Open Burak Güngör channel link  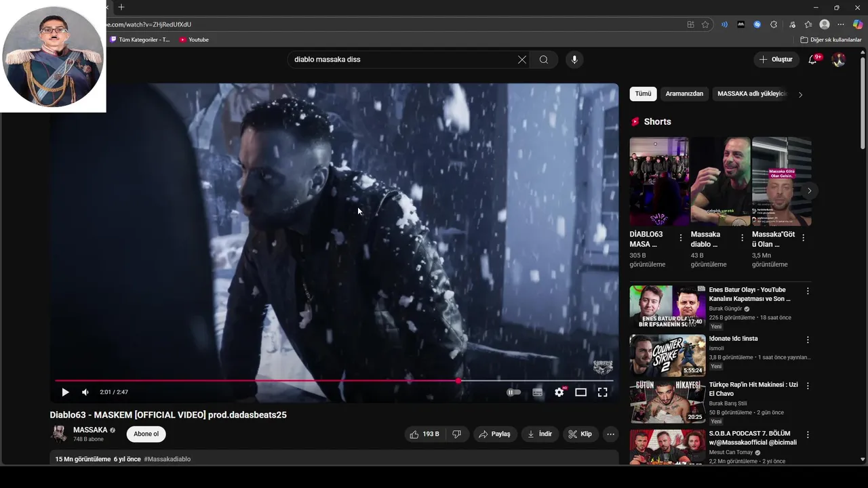coord(725,308)
